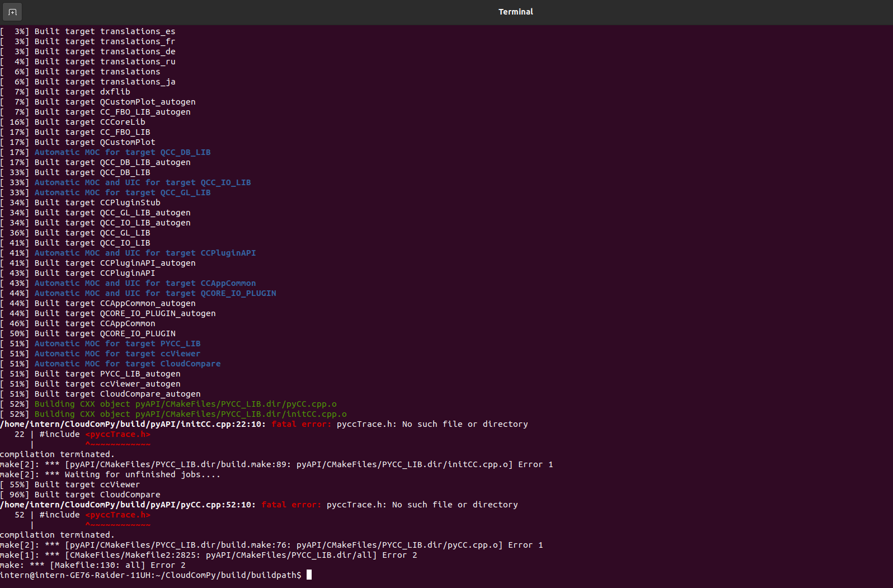Click the Terminal window title
Screen dimensions: 893x588
point(515,12)
